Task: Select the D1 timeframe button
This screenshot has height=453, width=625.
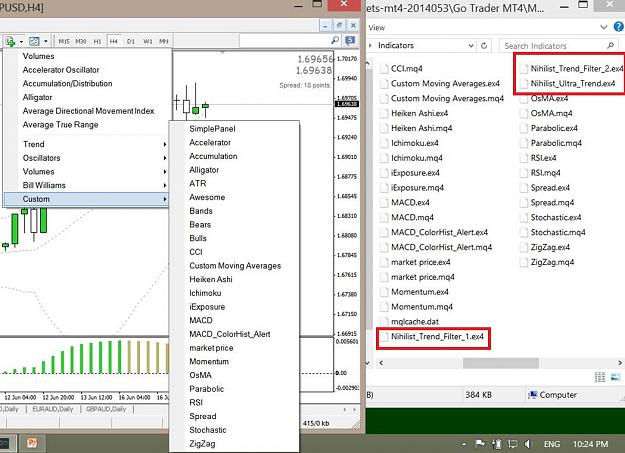Action: [130, 41]
